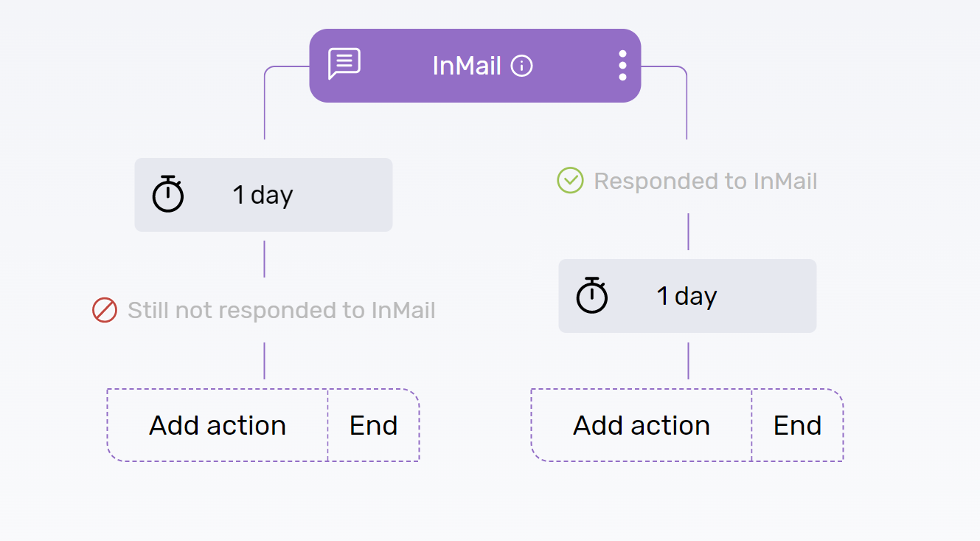This screenshot has width=980, height=541.
Task: Open the right 1 day delay block
Action: (x=687, y=295)
